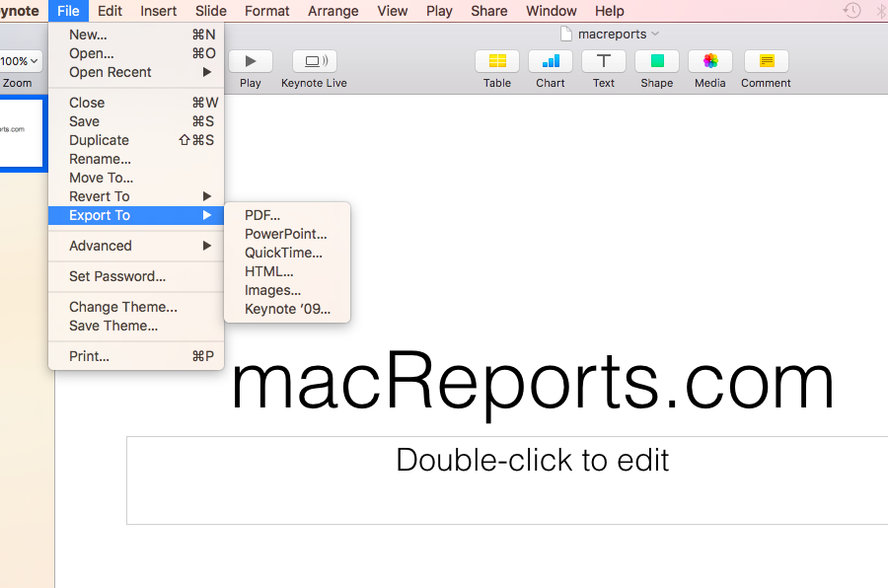
Task: Choose Move To... from File menu
Action: pyautogui.click(x=136, y=178)
